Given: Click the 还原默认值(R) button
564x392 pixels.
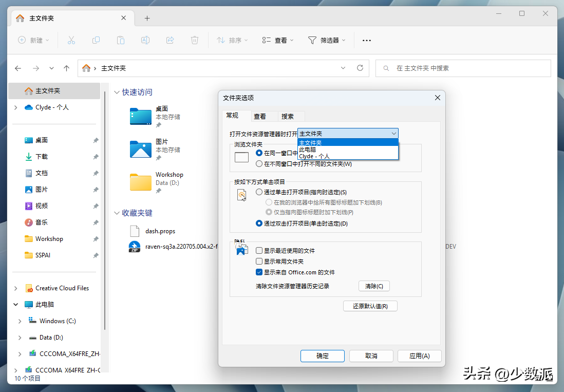Looking at the screenshot, I should 370,306.
